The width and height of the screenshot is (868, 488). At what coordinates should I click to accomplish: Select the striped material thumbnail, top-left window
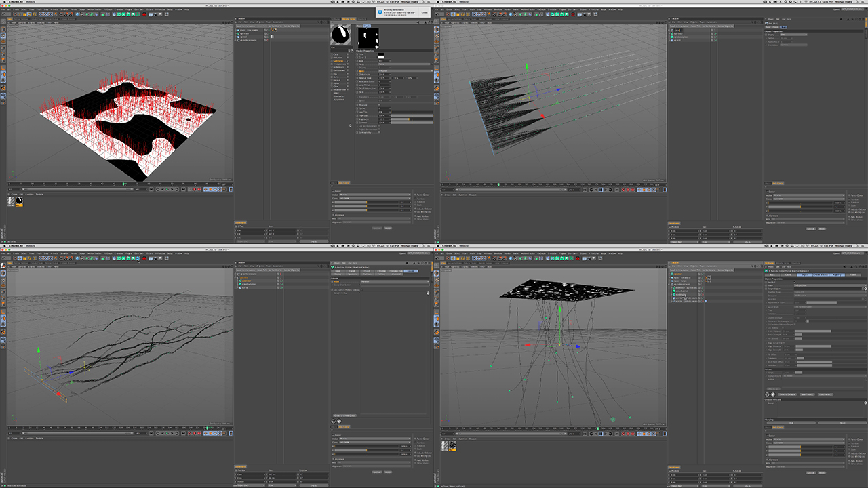[x=11, y=201]
